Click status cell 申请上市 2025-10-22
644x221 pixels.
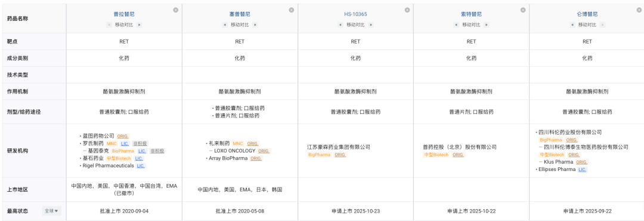click(x=472, y=211)
